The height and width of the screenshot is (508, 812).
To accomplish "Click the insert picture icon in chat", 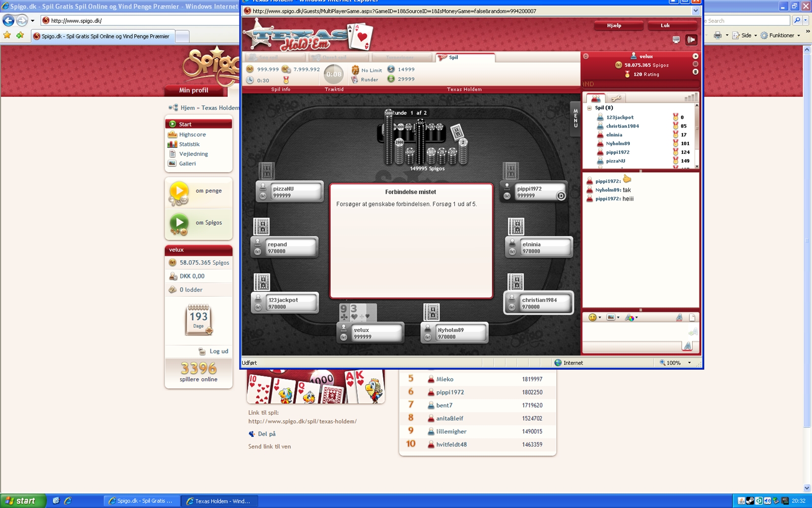I will (611, 317).
